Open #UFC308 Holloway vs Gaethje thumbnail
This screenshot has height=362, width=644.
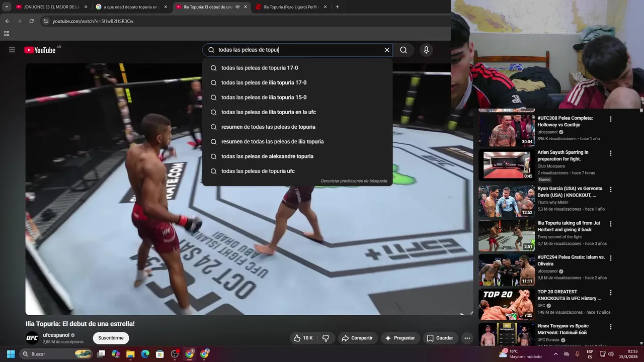507,130
